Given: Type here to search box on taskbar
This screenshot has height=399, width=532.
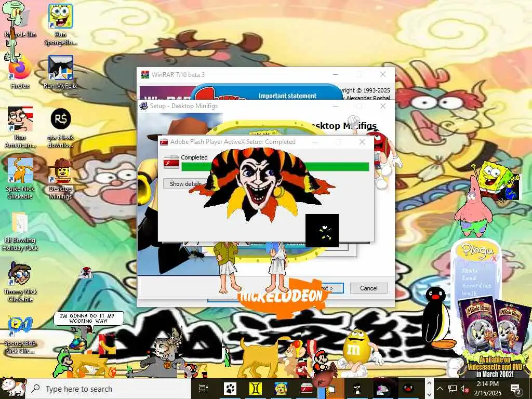Looking at the screenshot, I should [109, 389].
